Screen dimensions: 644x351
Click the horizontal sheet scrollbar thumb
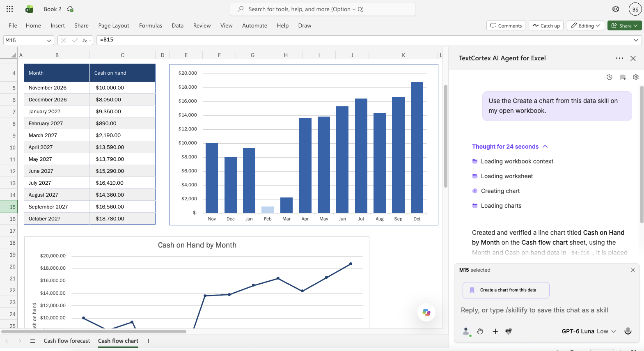pyautogui.click(x=94, y=331)
